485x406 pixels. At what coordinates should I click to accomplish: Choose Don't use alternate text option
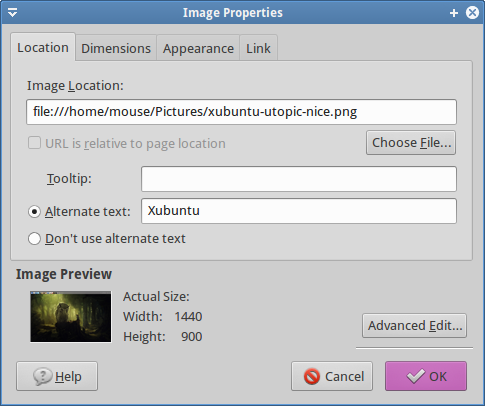tap(34, 239)
